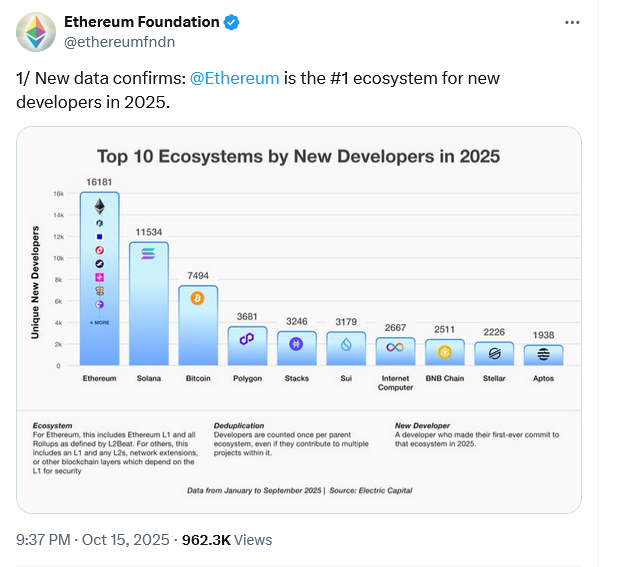Image resolution: width=621 pixels, height=567 pixels.
Task: Click the Solana logo on its bar
Action: (148, 255)
